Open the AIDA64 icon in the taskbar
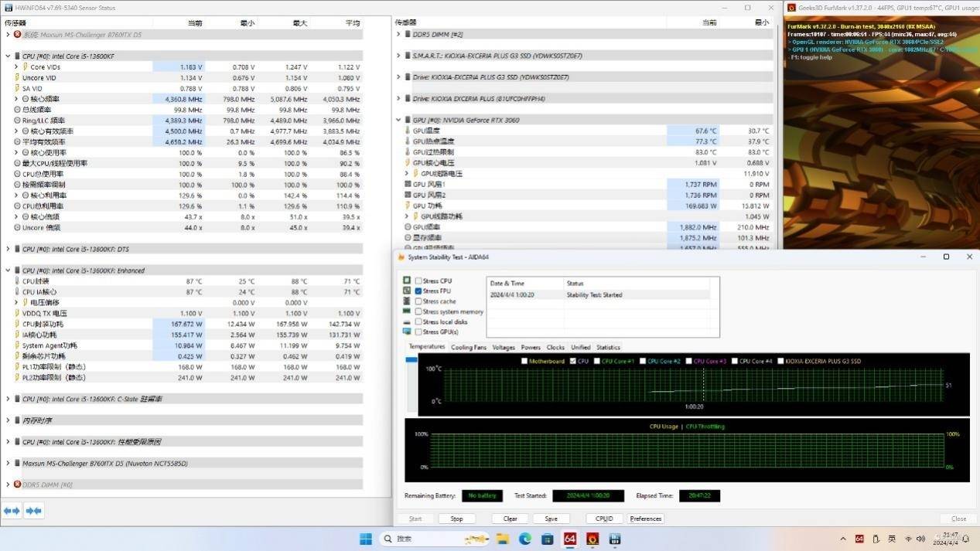Image resolution: width=980 pixels, height=551 pixels. coord(570,539)
